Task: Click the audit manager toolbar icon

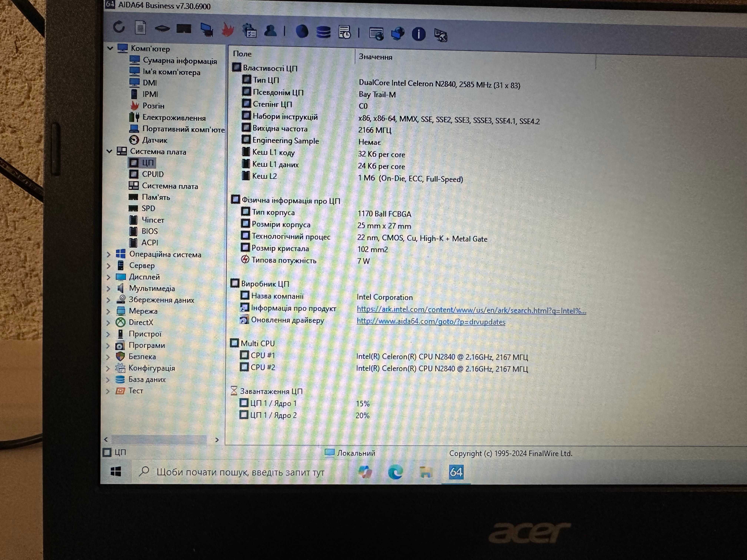Action: click(250, 30)
